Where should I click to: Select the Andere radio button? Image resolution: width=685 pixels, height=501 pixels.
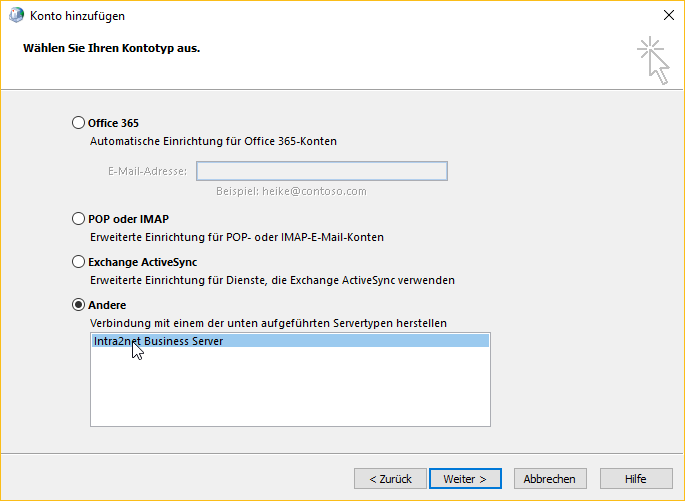(x=78, y=304)
